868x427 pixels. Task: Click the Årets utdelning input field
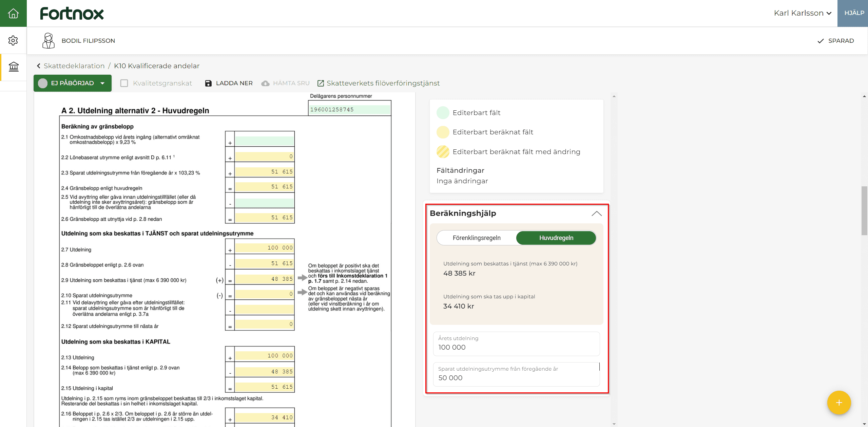[516, 344]
